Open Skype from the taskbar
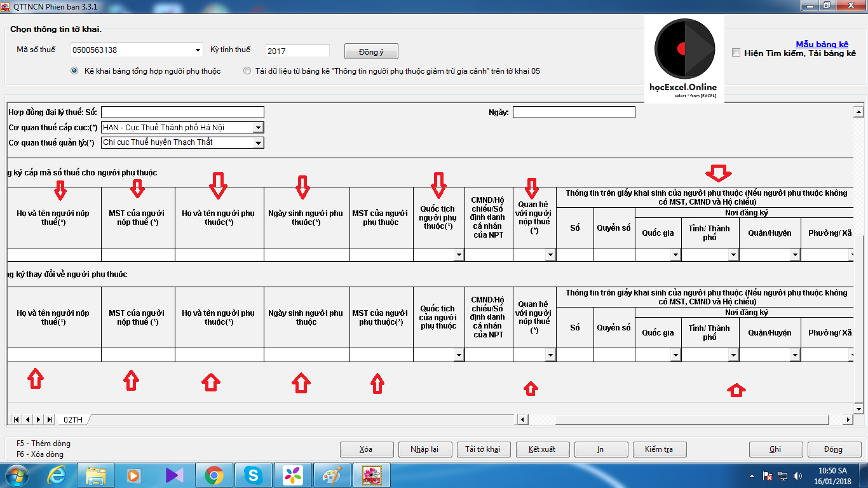Image resolution: width=868 pixels, height=488 pixels. (252, 475)
